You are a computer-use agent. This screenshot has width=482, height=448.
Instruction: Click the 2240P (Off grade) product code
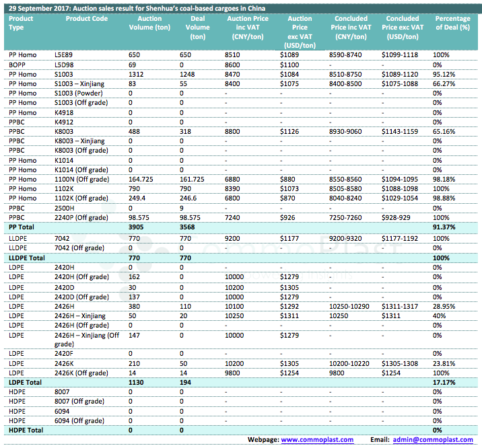pos(81,218)
